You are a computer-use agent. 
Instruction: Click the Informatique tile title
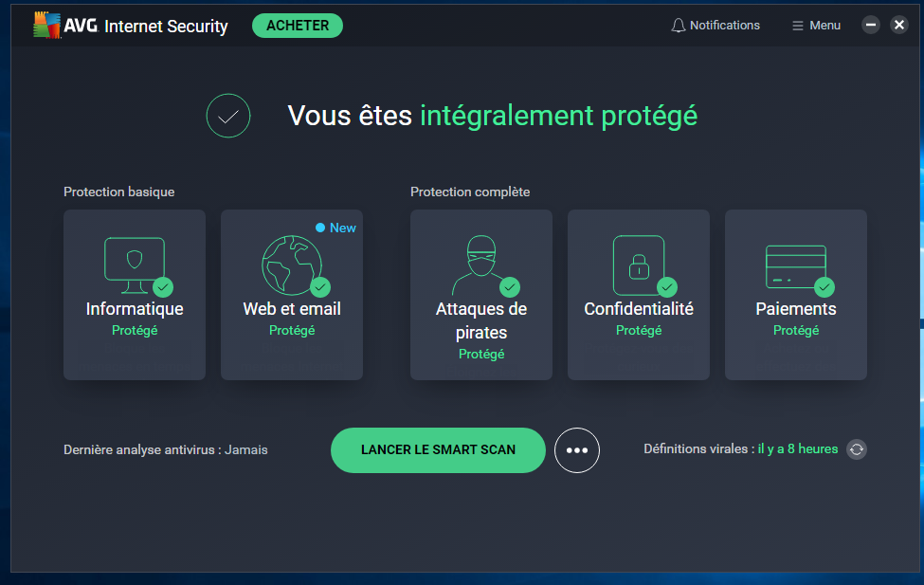(135, 309)
